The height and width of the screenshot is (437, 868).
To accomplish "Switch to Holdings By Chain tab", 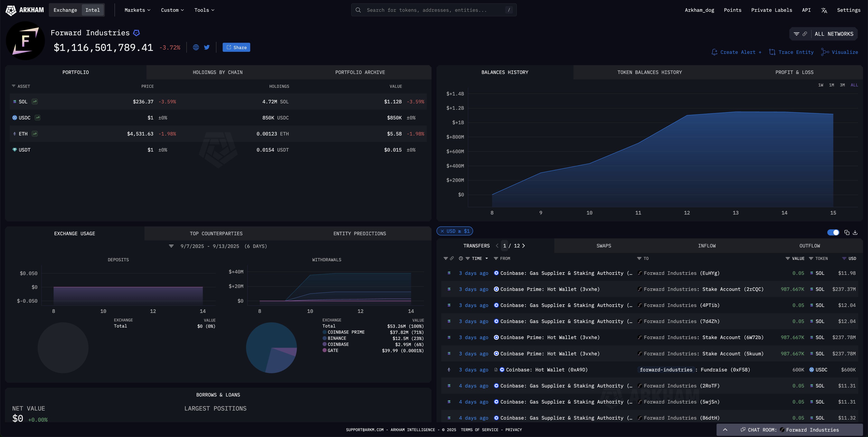I will click(218, 72).
